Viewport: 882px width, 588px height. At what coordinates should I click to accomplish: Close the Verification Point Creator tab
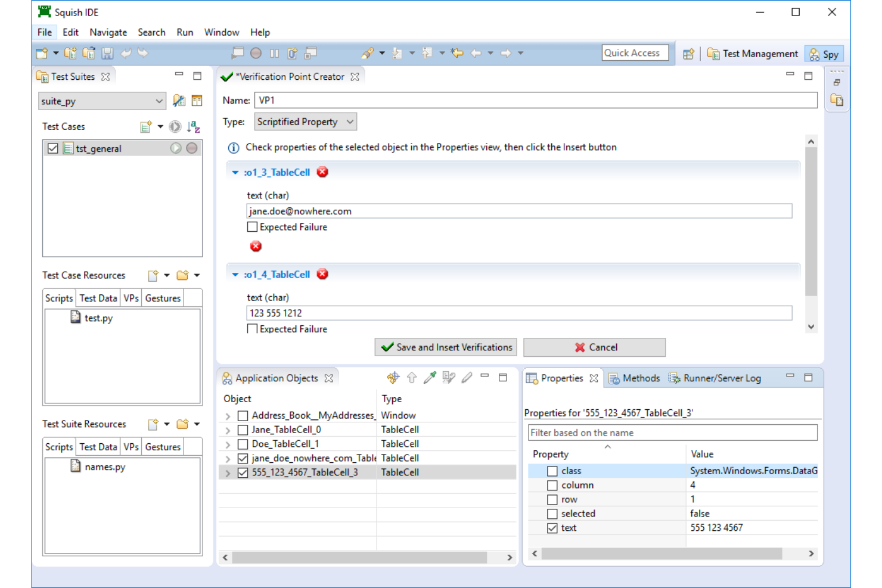[355, 76]
